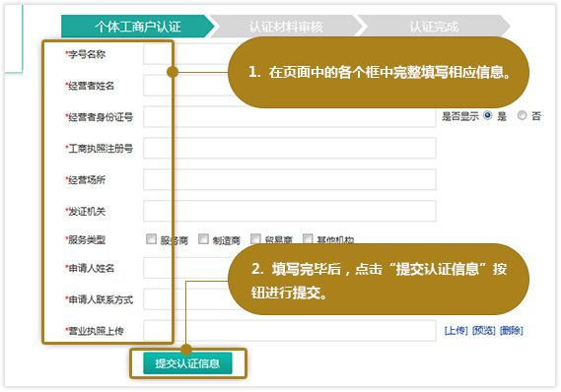Check the 服务商 checkbox
Viewport: 561px width, 392px height.
(151, 238)
